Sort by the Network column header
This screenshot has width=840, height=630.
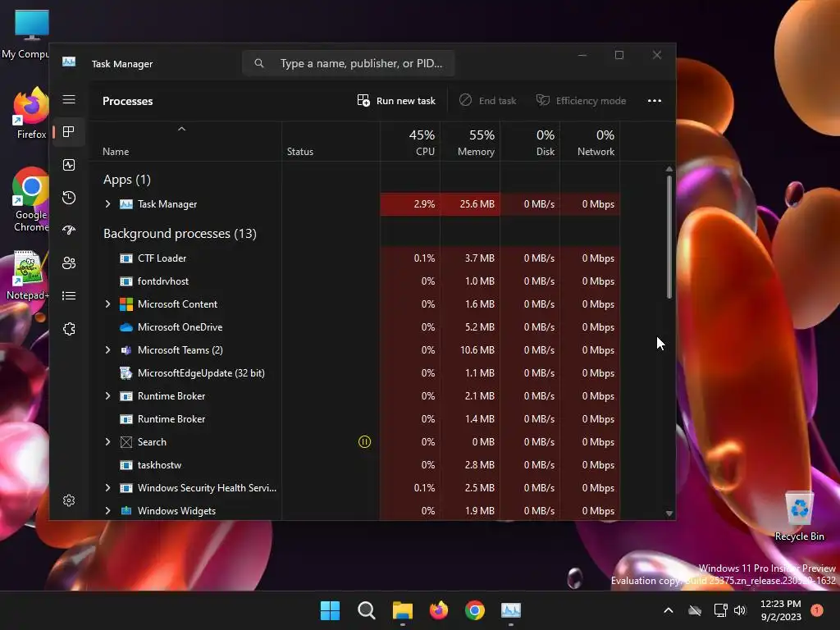pyautogui.click(x=590, y=142)
